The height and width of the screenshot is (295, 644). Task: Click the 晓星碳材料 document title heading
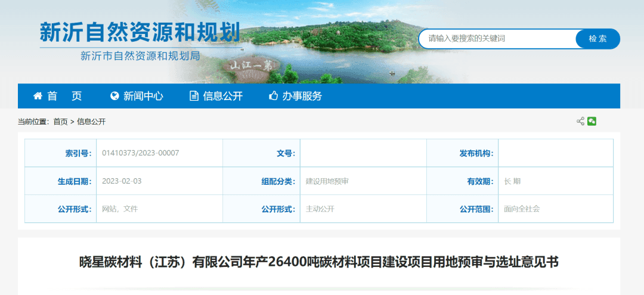[319, 262]
